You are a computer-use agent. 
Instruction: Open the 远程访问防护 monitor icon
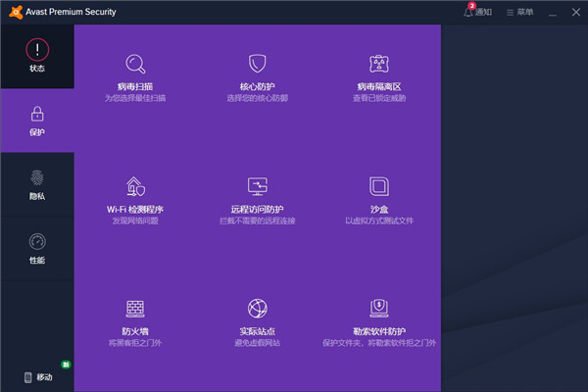coord(257,186)
